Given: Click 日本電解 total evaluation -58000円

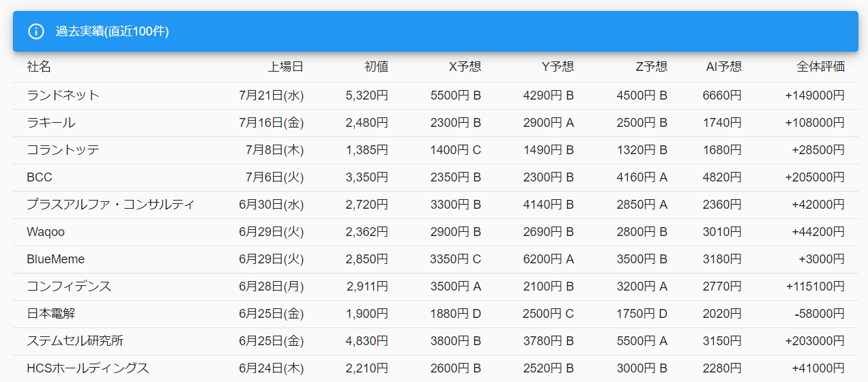Looking at the screenshot, I should (x=820, y=314).
